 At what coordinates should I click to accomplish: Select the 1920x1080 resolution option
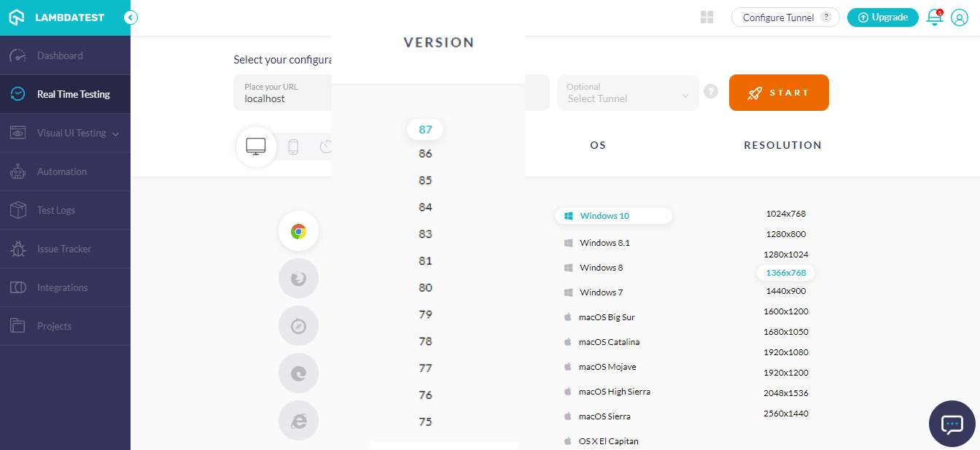click(x=786, y=352)
